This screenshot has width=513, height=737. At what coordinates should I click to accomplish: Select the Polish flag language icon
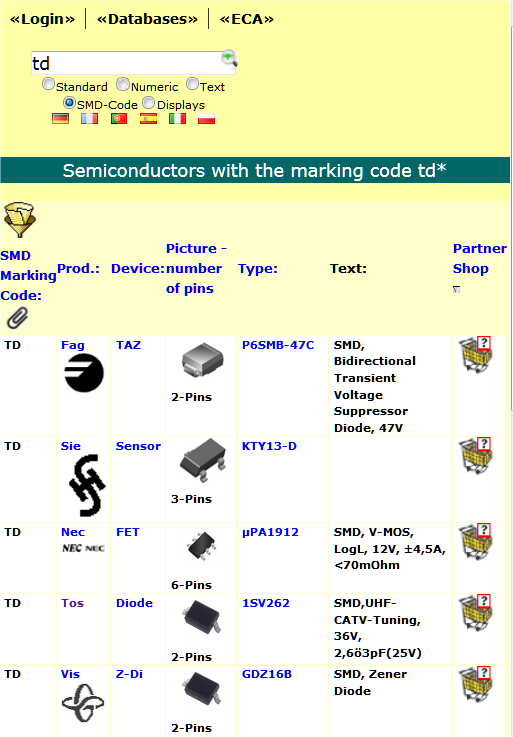[206, 118]
